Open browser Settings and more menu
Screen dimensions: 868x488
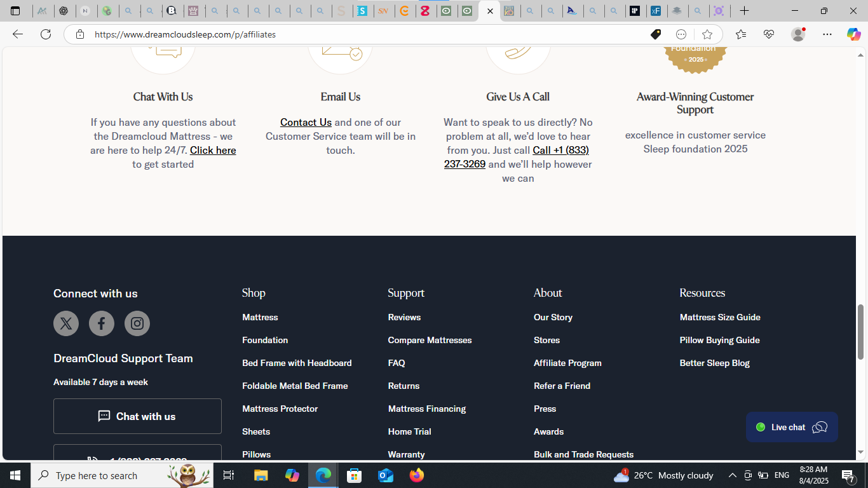click(x=827, y=34)
